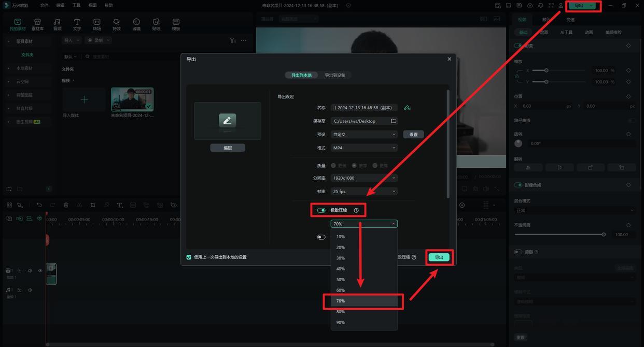Screen dimensions: 644x347
Task: Choose 50% from the compression list
Action: pyautogui.click(x=341, y=280)
